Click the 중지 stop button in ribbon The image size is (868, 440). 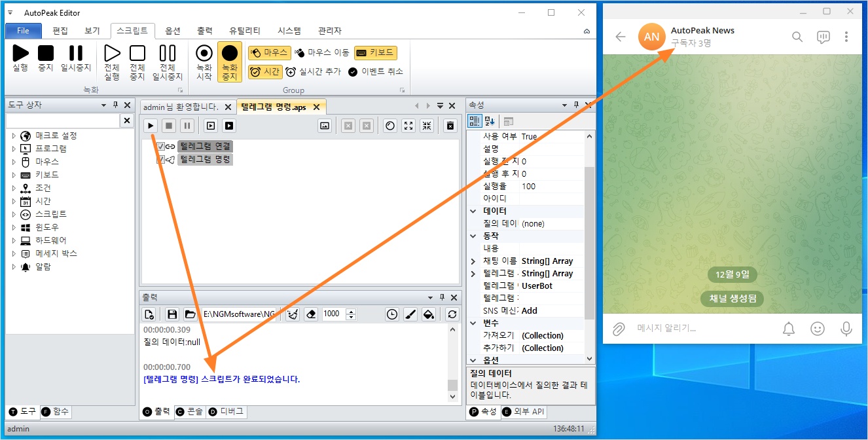[x=45, y=58]
